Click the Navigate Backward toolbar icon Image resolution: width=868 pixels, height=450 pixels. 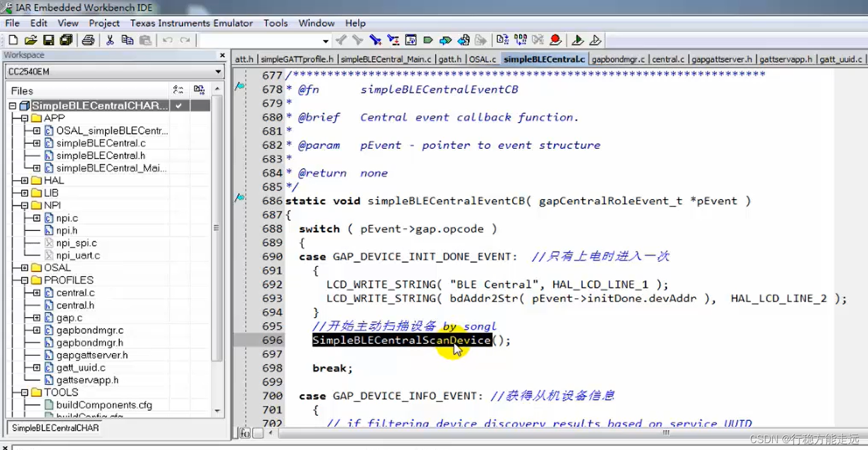tap(464, 40)
